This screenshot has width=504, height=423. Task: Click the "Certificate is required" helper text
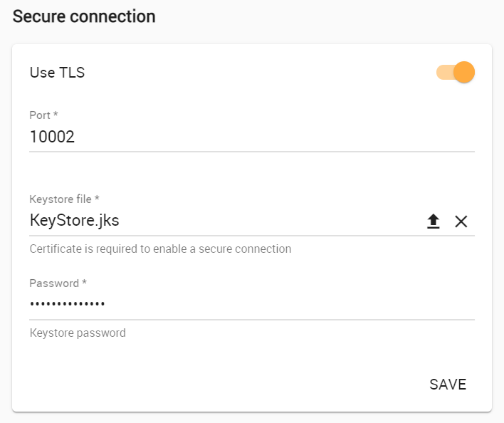[160, 249]
